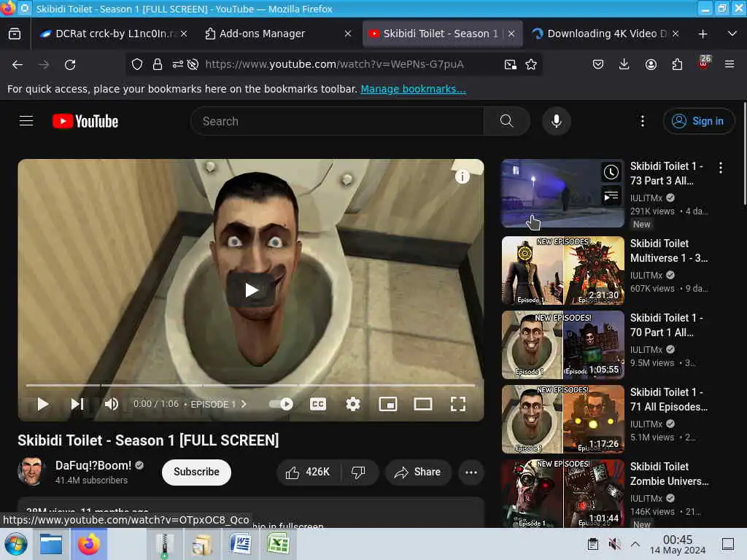The width and height of the screenshot is (747, 560).
Task: Open Firefox extensions puzzle icon
Action: (x=677, y=64)
